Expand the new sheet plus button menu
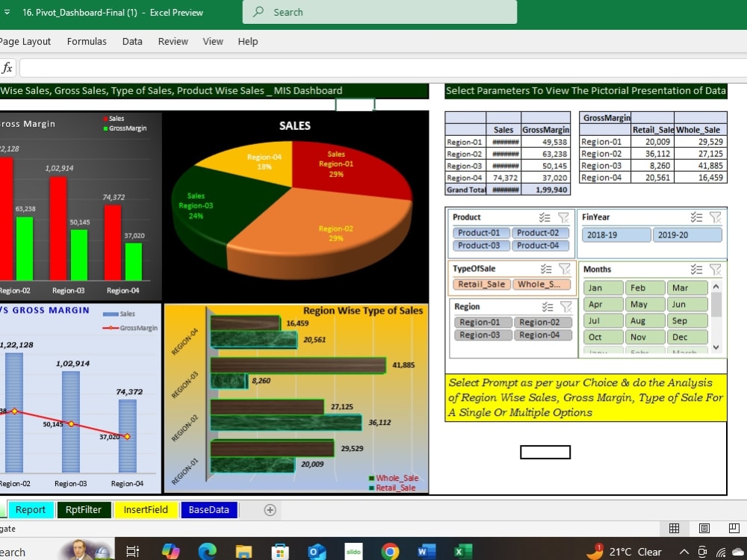Viewport: 747px width, 560px height. (270, 509)
